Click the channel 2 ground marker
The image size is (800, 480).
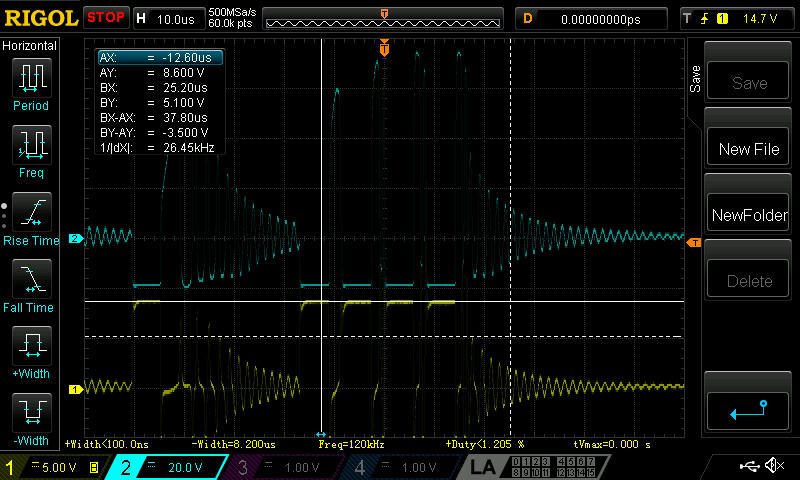tap(76, 238)
